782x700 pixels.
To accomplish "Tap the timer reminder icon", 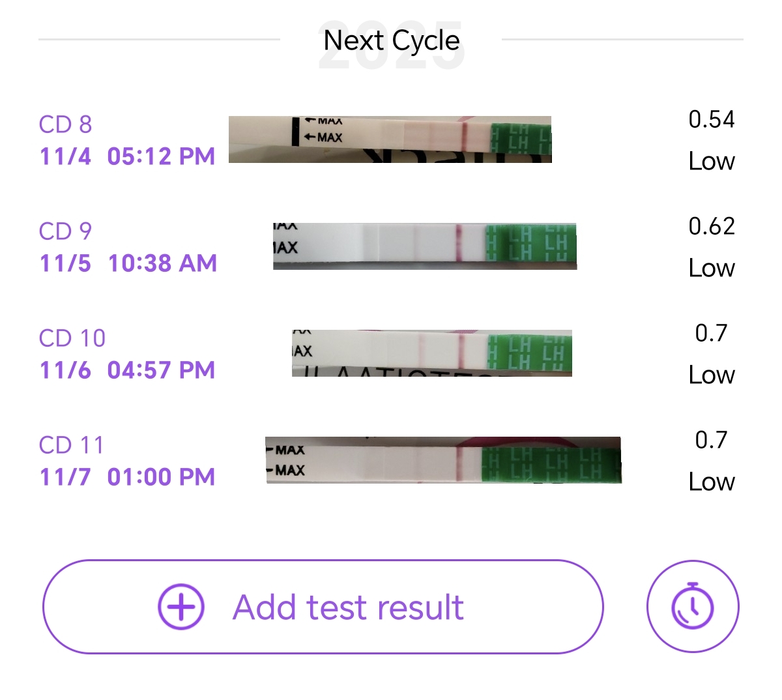I will pos(693,606).
